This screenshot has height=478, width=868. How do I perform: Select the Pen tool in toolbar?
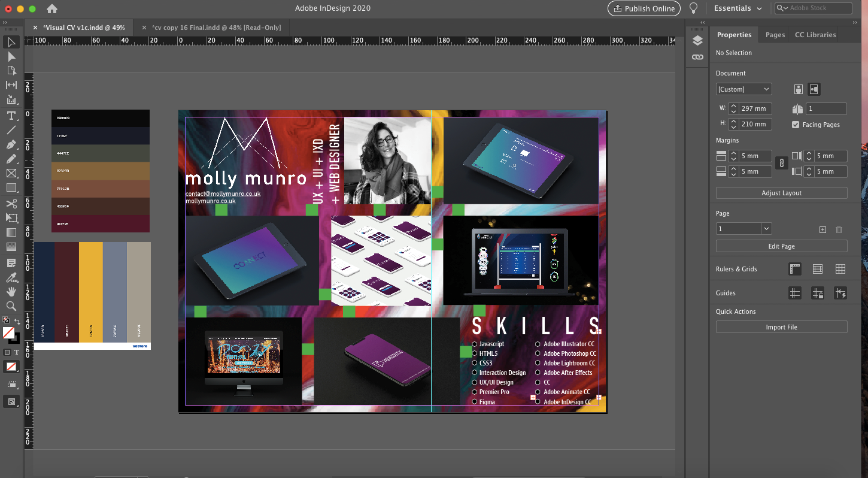pos(11,144)
